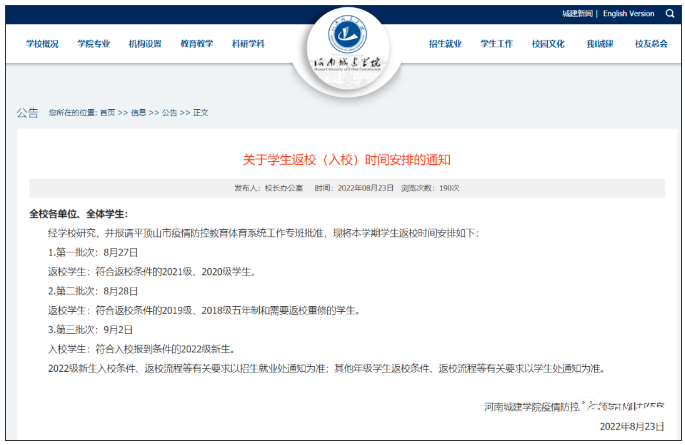Open the 教育教学 navigation item
This screenshot has width=685, height=445.
click(x=197, y=44)
